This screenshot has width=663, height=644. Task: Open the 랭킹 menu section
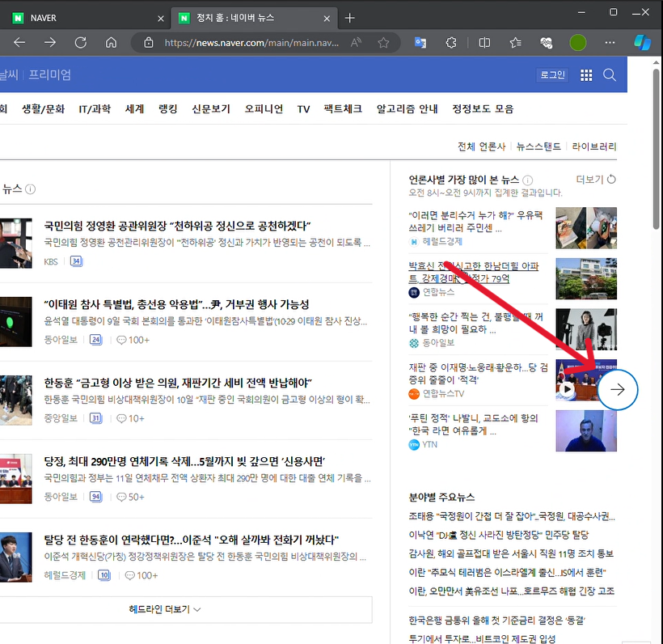[168, 109]
